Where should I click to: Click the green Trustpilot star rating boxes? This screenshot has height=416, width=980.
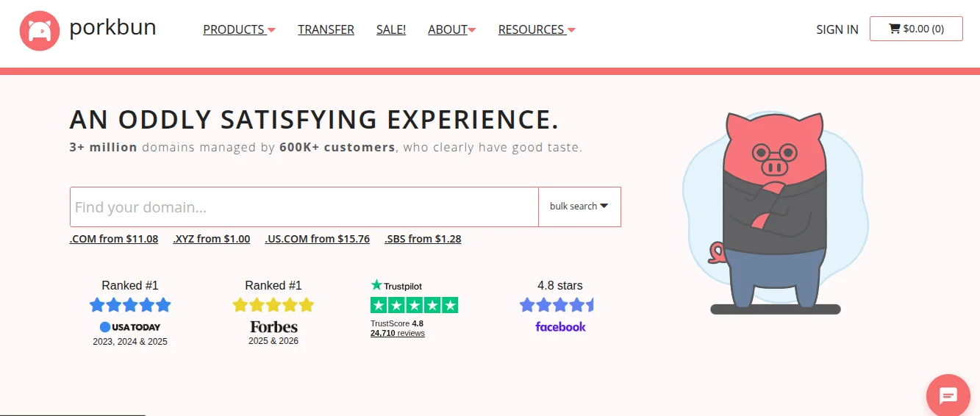[415, 305]
